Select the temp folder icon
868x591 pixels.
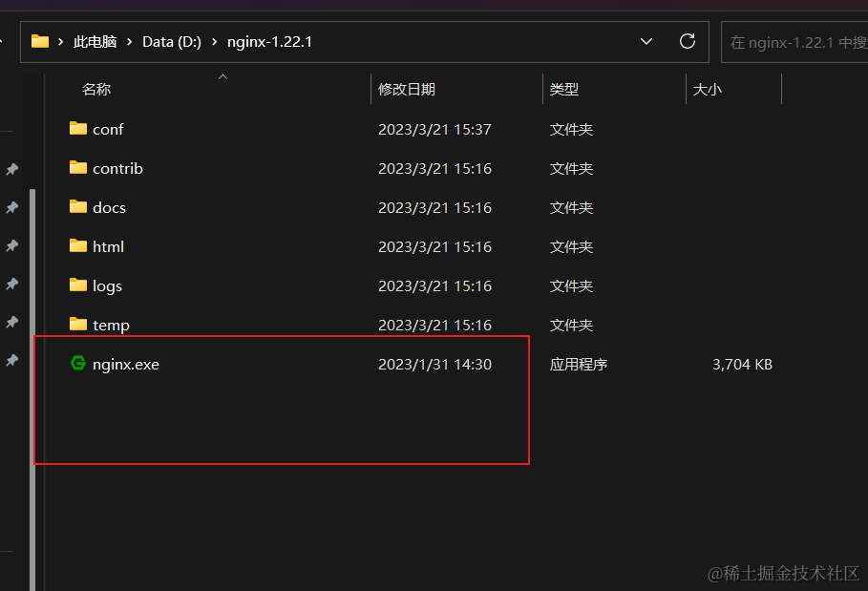(x=78, y=325)
